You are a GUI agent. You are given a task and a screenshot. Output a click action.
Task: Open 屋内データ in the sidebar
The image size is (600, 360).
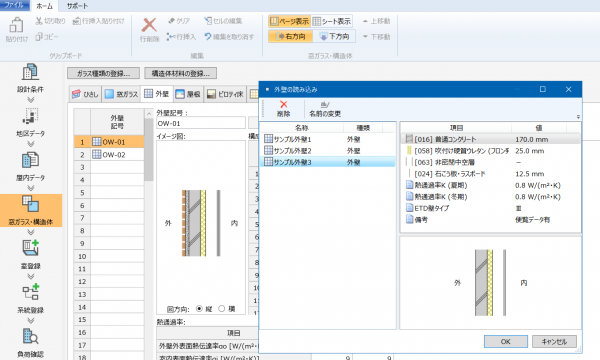click(x=30, y=167)
